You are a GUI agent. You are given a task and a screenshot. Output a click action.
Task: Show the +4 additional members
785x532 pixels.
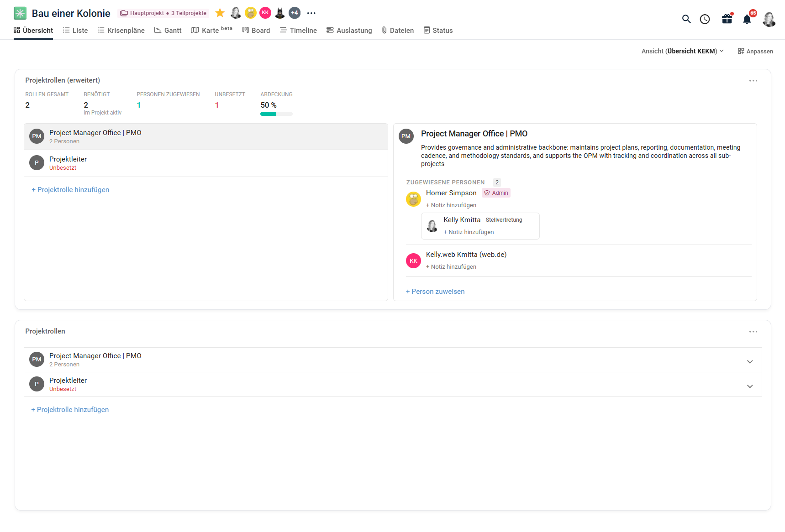click(x=295, y=13)
